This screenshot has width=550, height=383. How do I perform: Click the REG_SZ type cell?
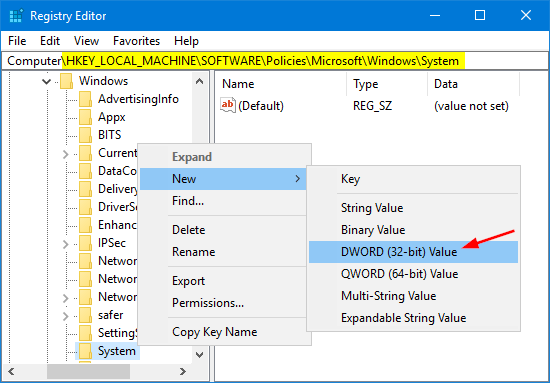(373, 106)
